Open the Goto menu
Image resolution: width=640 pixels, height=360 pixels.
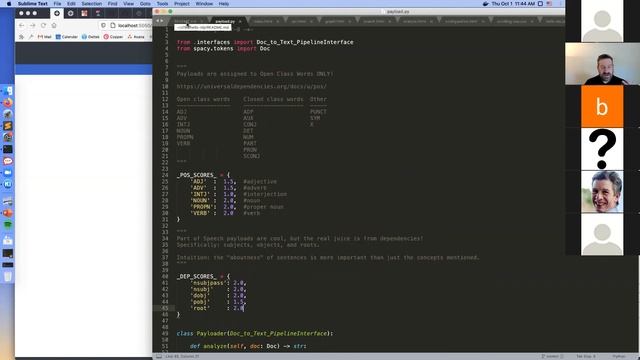[145, 4]
